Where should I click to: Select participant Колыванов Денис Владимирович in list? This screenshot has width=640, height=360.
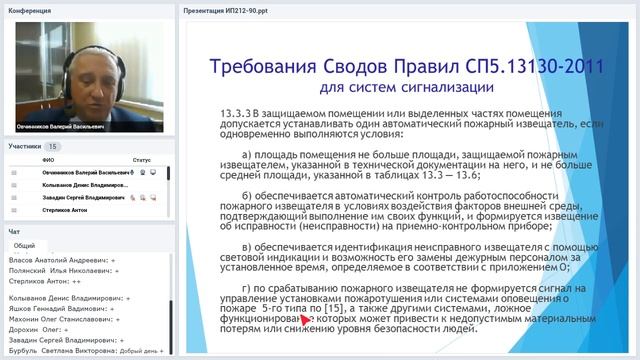click(x=85, y=185)
